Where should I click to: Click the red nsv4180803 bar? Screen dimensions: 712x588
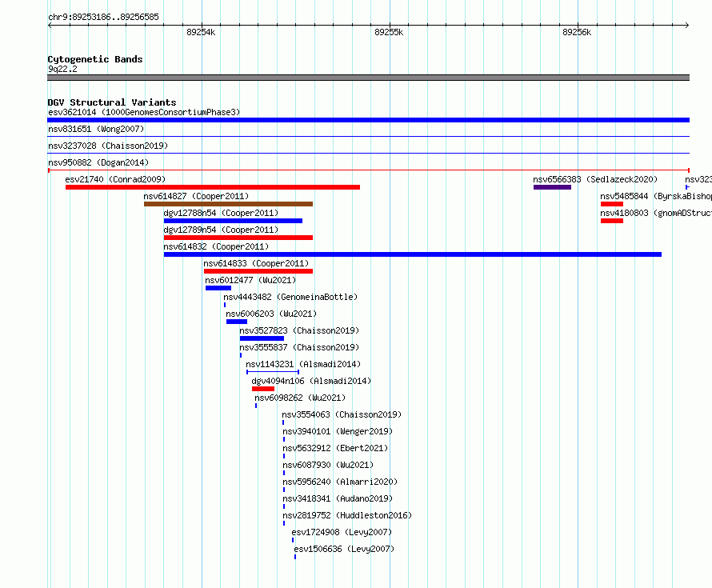[612, 221]
